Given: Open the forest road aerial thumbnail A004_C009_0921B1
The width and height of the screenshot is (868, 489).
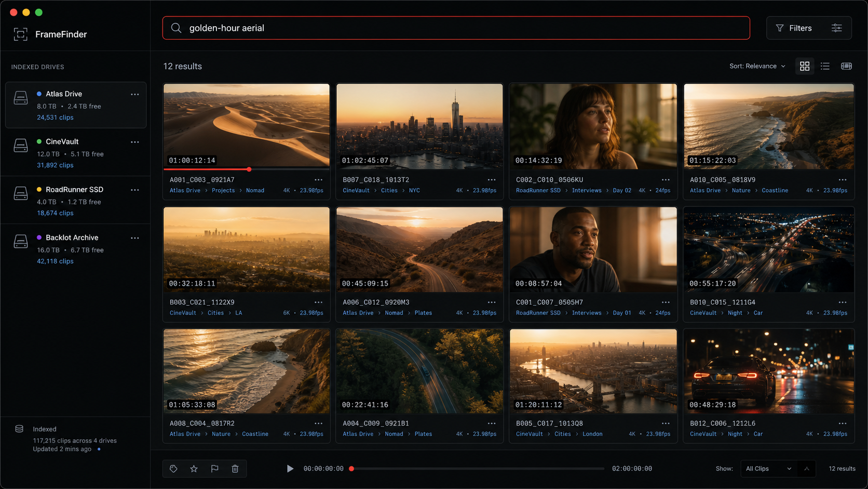Looking at the screenshot, I should pyautogui.click(x=419, y=371).
